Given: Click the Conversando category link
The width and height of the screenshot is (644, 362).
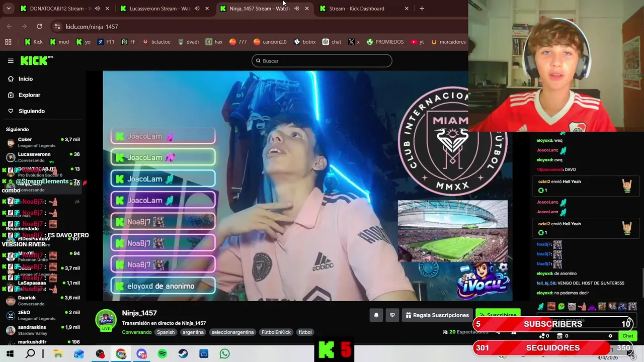Looking at the screenshot, I should click(x=136, y=332).
